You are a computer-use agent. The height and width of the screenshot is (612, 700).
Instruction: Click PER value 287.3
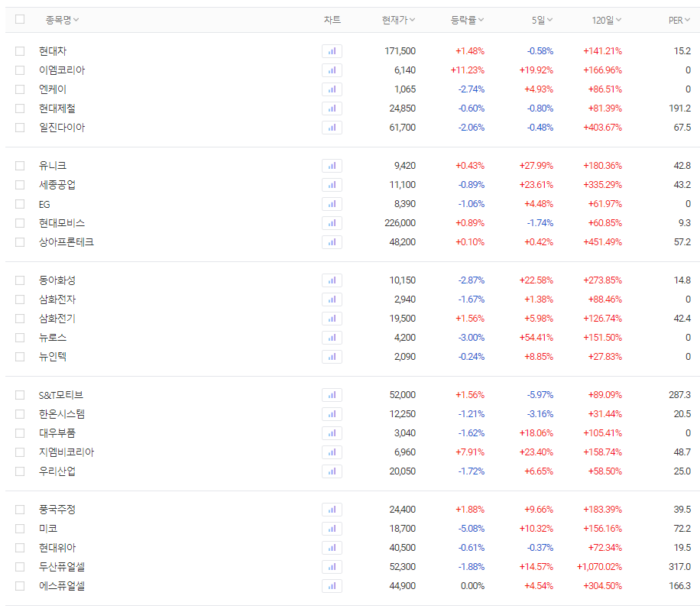679,395
